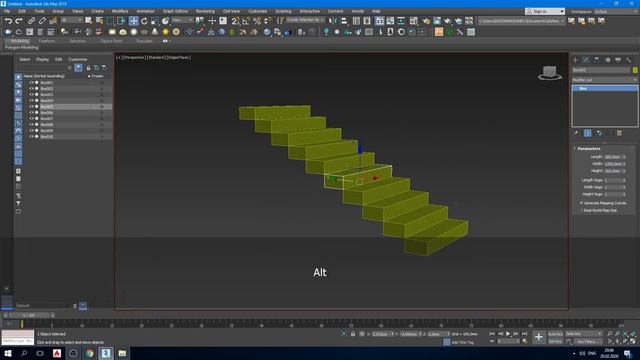Open the Motion tab in command panel
640x360 pixels.
click(x=607, y=60)
